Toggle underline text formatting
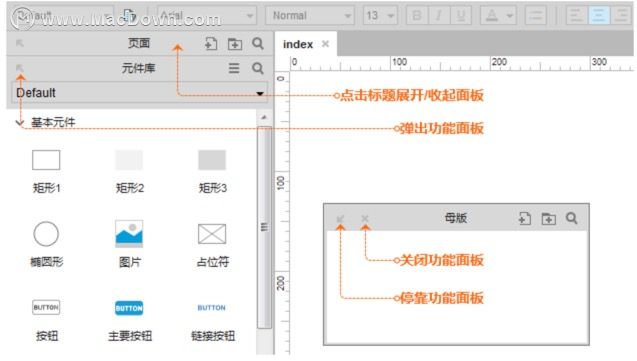 pos(461,15)
